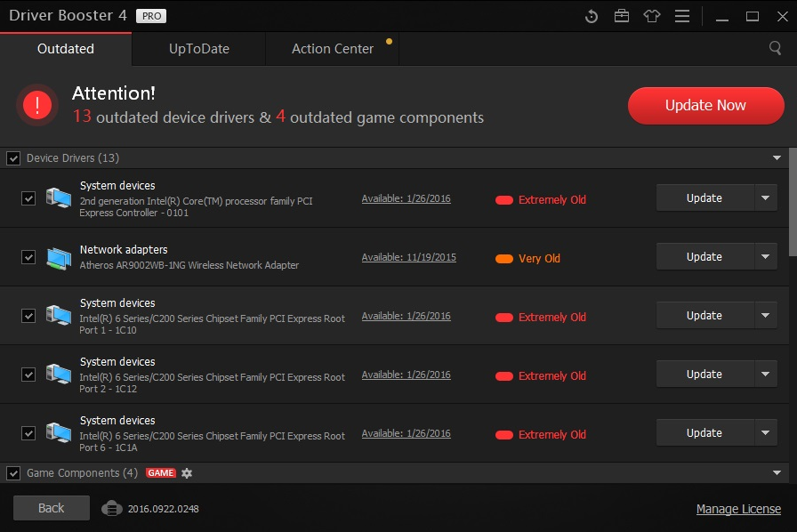Image resolution: width=797 pixels, height=532 pixels.
Task: Open the hamburger options menu
Action: click(682, 16)
